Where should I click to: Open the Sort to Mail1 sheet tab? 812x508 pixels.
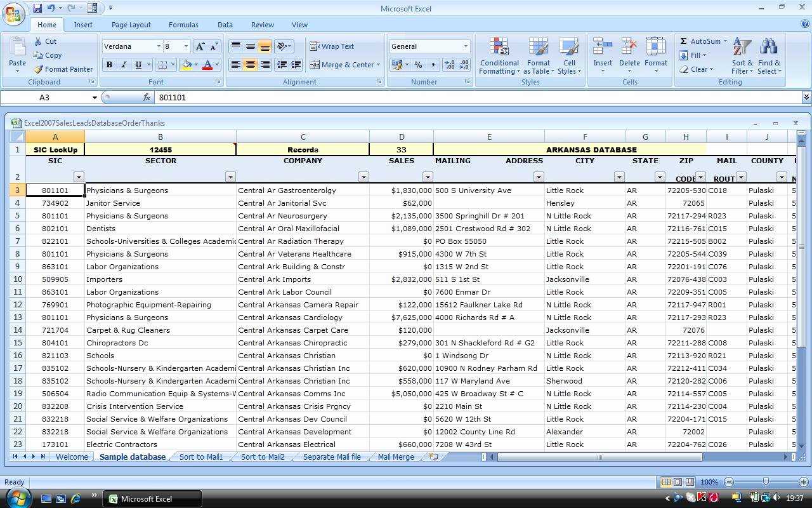(x=201, y=457)
